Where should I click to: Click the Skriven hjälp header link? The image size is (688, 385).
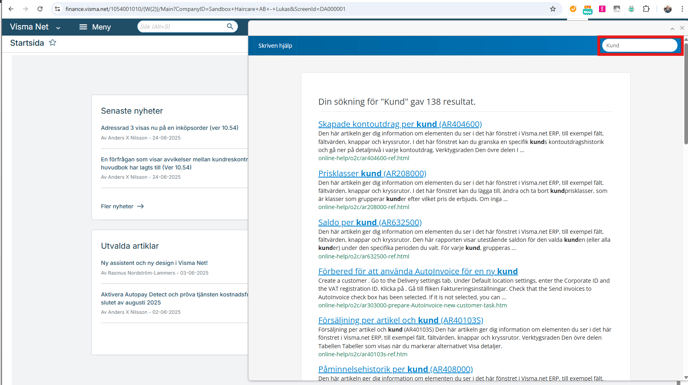275,46
